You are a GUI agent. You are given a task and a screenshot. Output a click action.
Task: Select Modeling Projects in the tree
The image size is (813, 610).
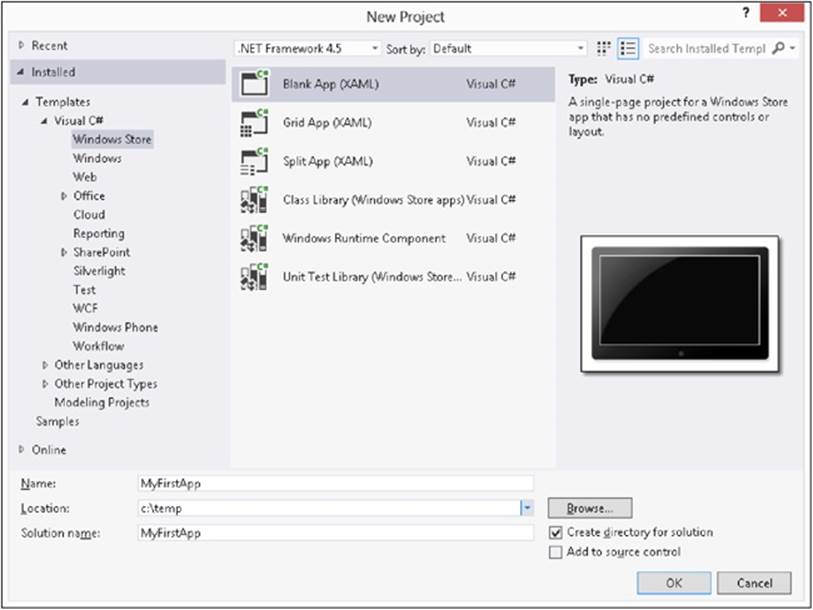coord(102,403)
